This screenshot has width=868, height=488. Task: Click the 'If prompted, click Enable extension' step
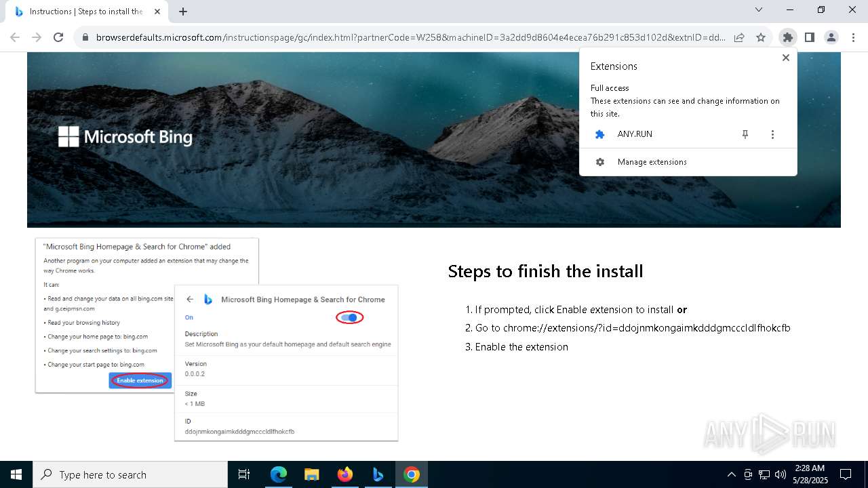pos(581,310)
